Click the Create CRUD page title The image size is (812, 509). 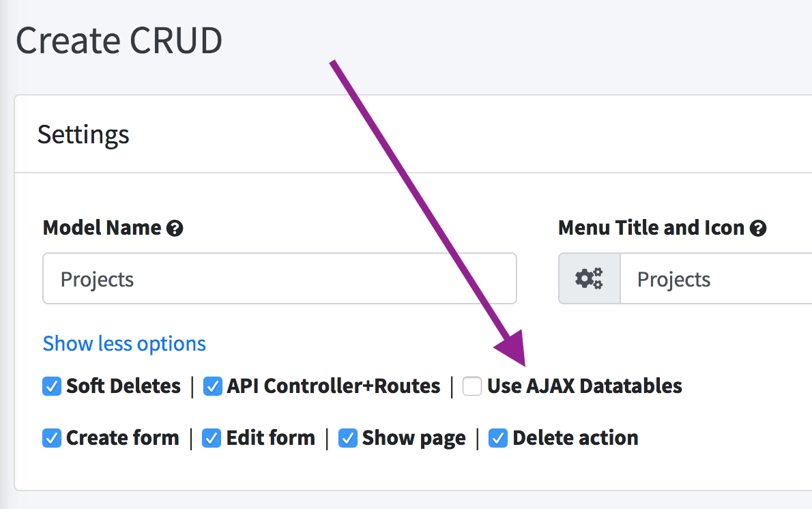119,41
